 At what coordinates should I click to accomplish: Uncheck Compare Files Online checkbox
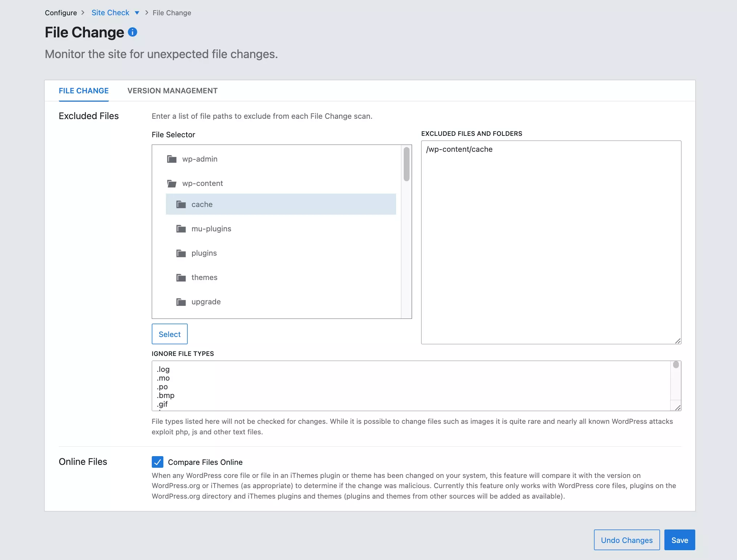pyautogui.click(x=158, y=462)
